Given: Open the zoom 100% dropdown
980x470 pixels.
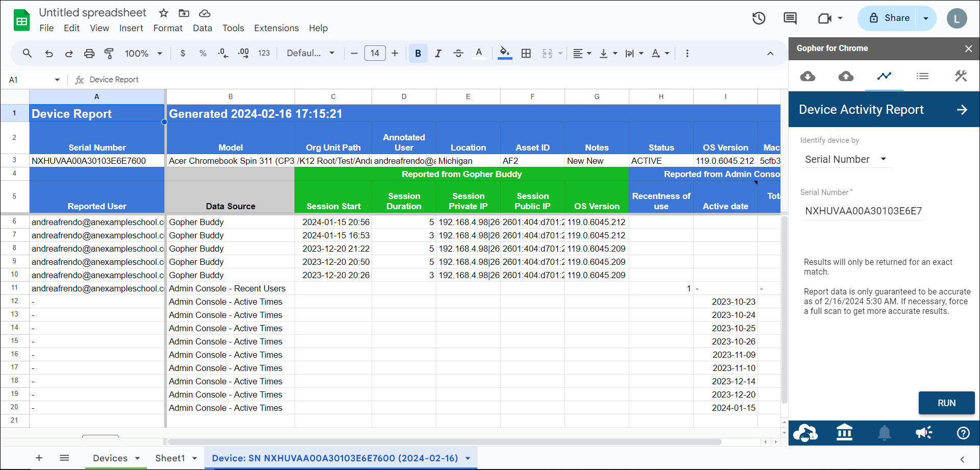Looking at the screenshot, I should coord(143,53).
